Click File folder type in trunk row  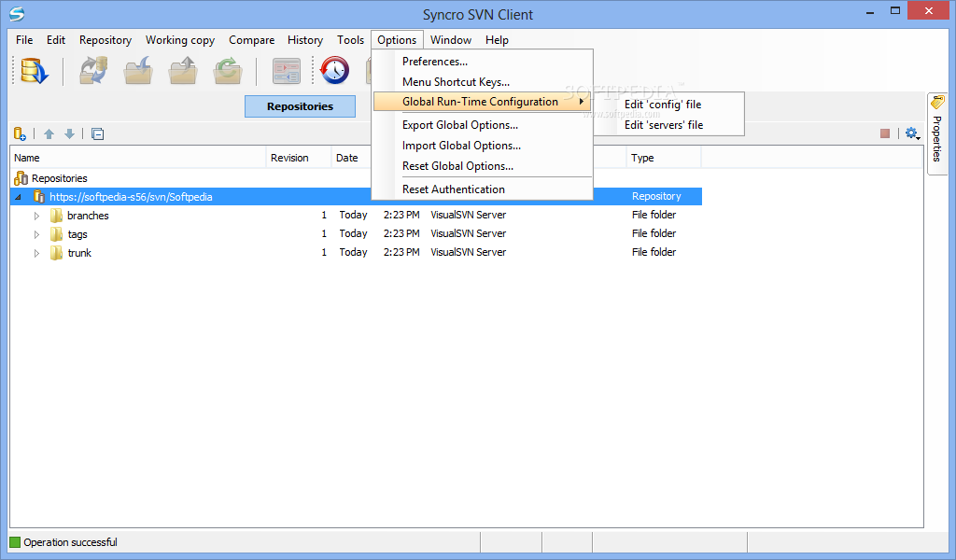(654, 252)
